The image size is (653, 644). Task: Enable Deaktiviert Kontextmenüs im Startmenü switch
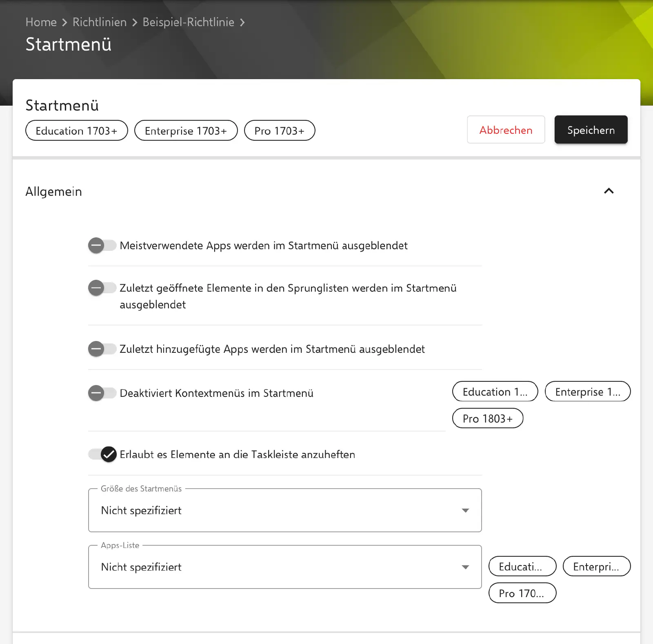(102, 393)
